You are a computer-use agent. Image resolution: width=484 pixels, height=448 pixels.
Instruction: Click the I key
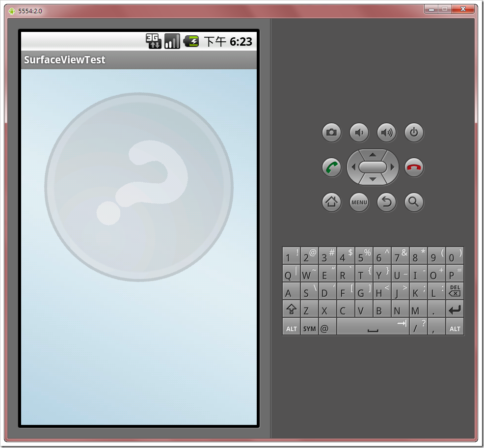point(418,273)
